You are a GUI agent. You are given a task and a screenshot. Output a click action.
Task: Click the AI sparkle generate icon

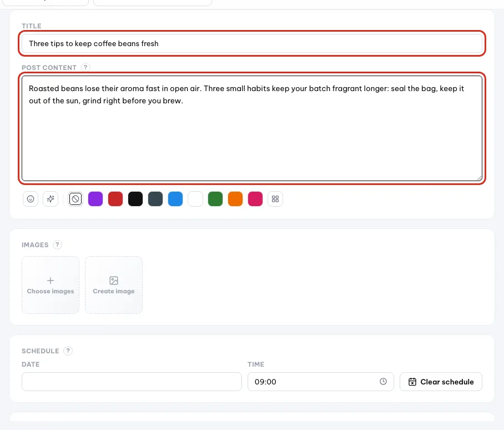coord(51,199)
